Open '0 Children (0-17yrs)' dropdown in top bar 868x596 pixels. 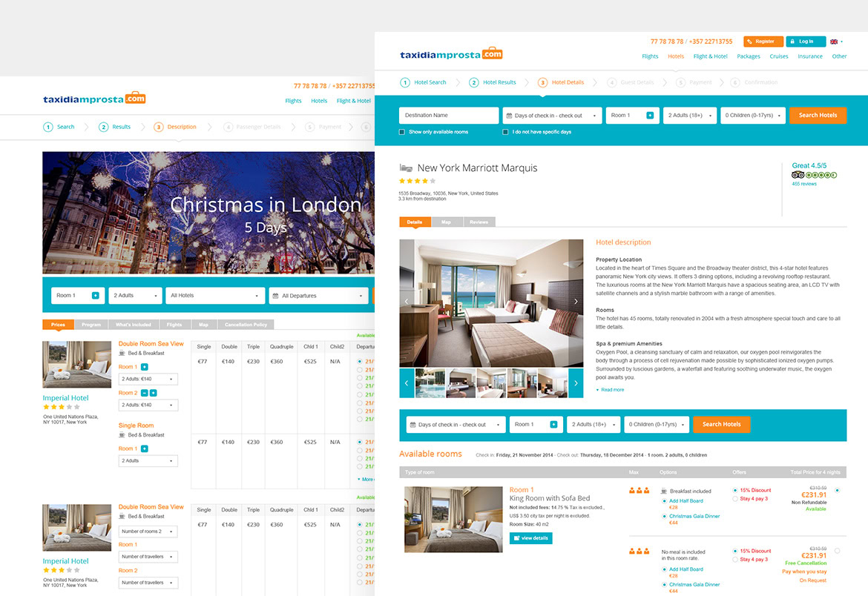click(753, 115)
